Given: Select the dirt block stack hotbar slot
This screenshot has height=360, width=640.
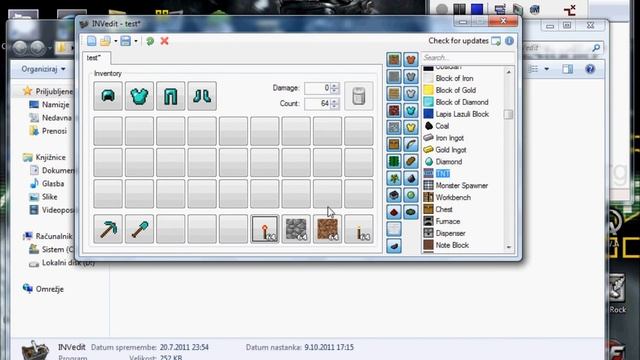Looking at the screenshot, I should tap(327, 229).
